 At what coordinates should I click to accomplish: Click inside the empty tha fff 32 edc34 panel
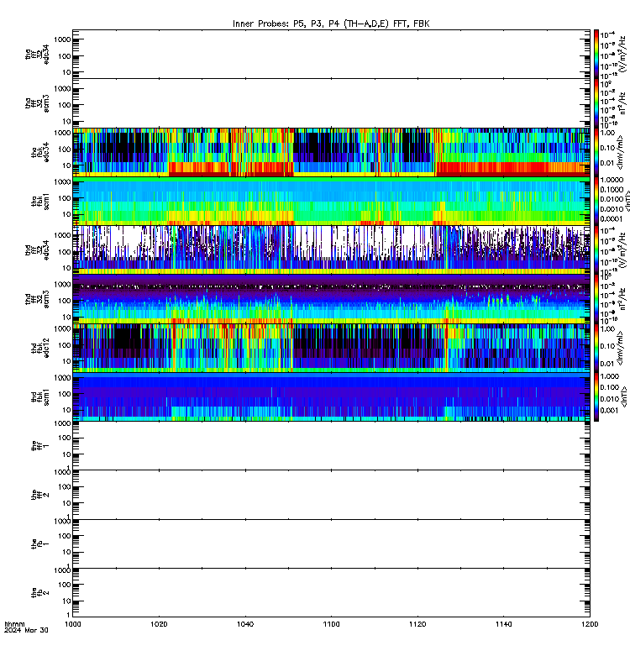pos(331,55)
